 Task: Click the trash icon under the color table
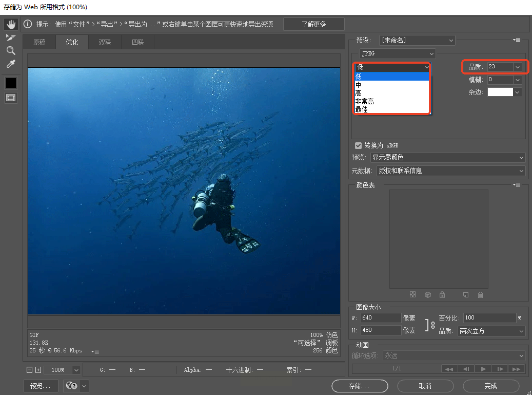[480, 295]
